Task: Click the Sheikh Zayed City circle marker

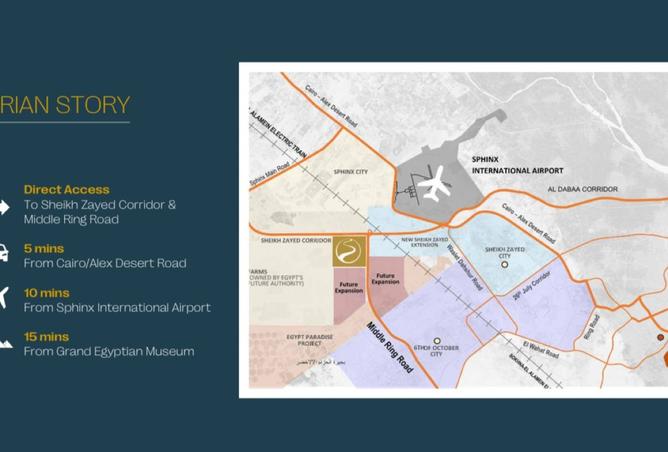Action: [505, 265]
